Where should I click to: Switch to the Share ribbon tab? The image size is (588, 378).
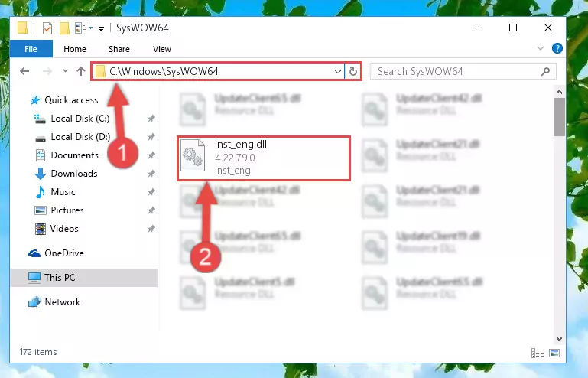(119, 49)
